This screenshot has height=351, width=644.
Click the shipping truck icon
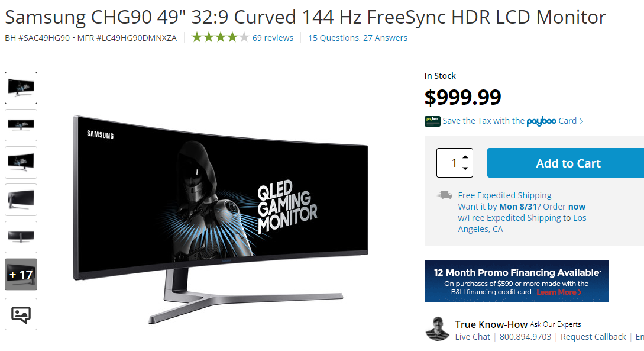[x=445, y=195]
